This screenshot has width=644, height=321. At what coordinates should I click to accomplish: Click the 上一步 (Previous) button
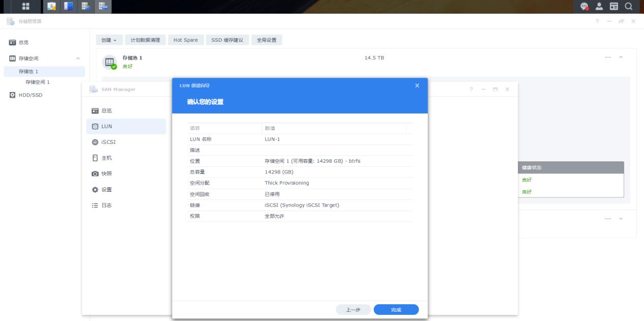[353, 309]
